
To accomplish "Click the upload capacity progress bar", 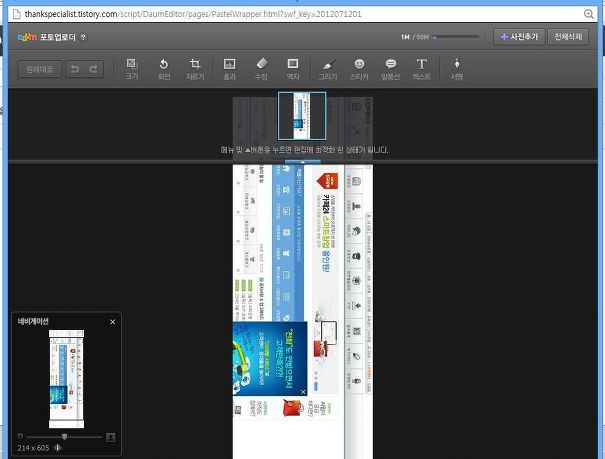I will pyautogui.click(x=456, y=37).
